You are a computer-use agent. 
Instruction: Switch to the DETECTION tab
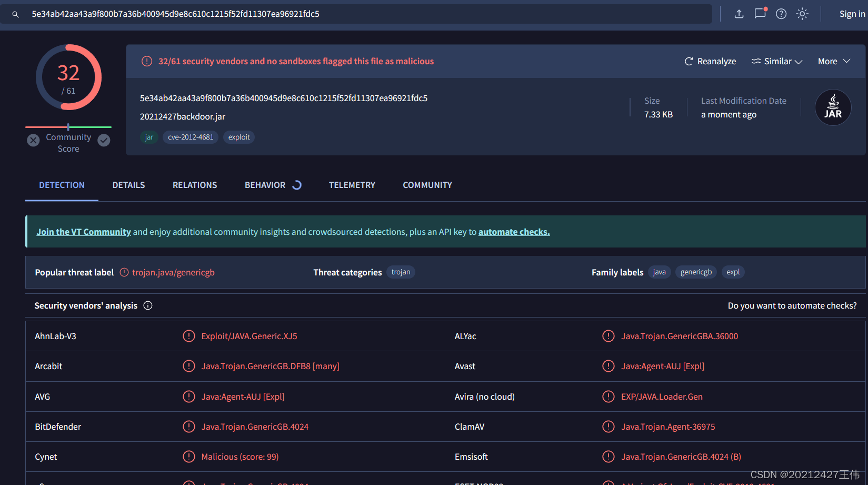pyautogui.click(x=62, y=185)
